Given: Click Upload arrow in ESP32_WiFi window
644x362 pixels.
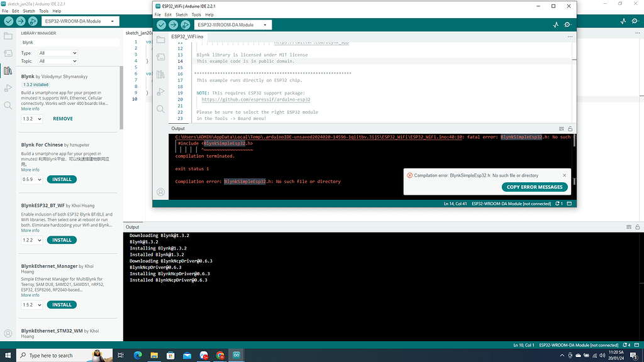Looking at the screenshot, I should [173, 25].
